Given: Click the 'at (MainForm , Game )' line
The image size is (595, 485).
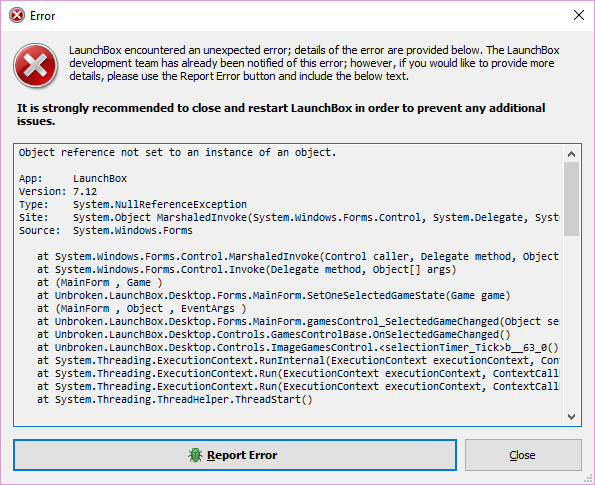Looking at the screenshot, I should [x=100, y=283].
